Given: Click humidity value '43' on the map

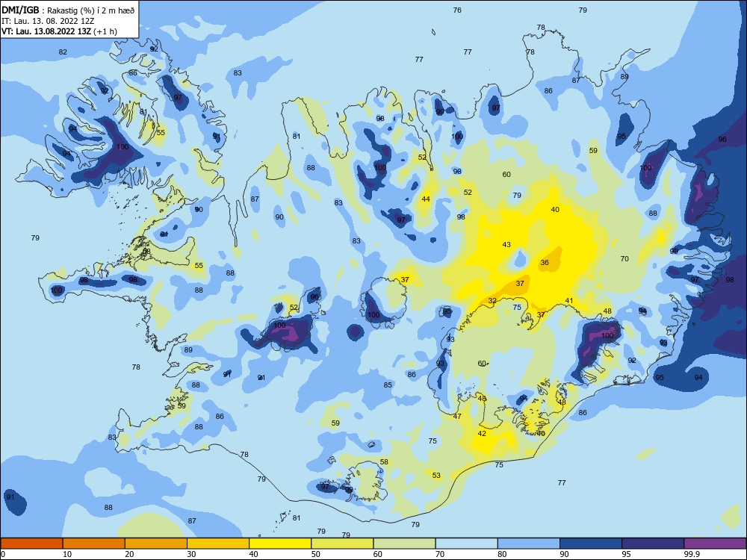Looking at the screenshot, I should (x=506, y=244).
